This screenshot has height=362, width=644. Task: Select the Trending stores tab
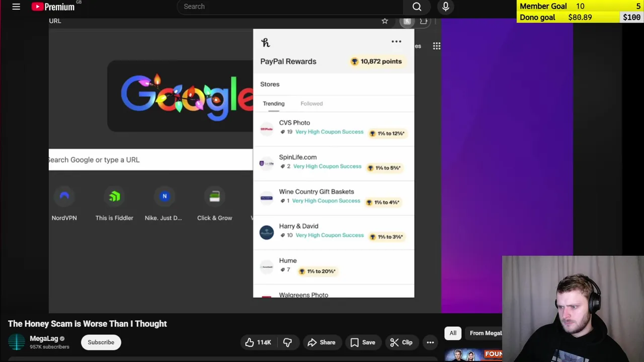tap(274, 104)
